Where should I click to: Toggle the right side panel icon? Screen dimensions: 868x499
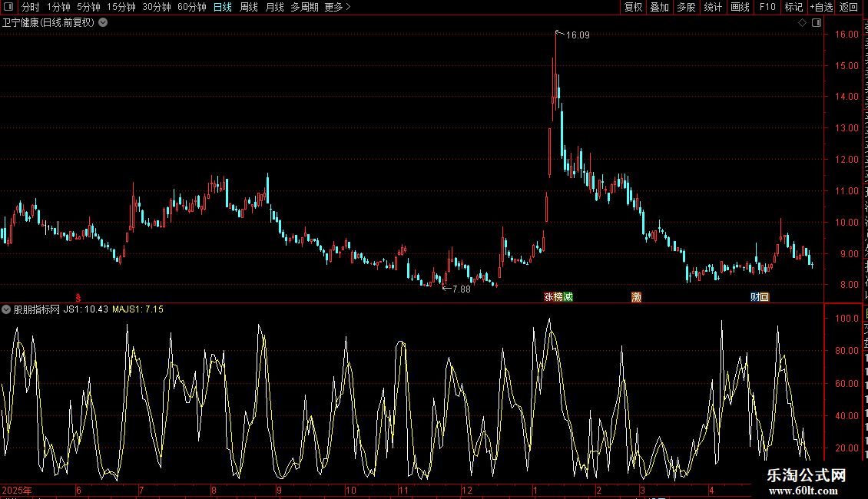pyautogui.click(x=817, y=23)
